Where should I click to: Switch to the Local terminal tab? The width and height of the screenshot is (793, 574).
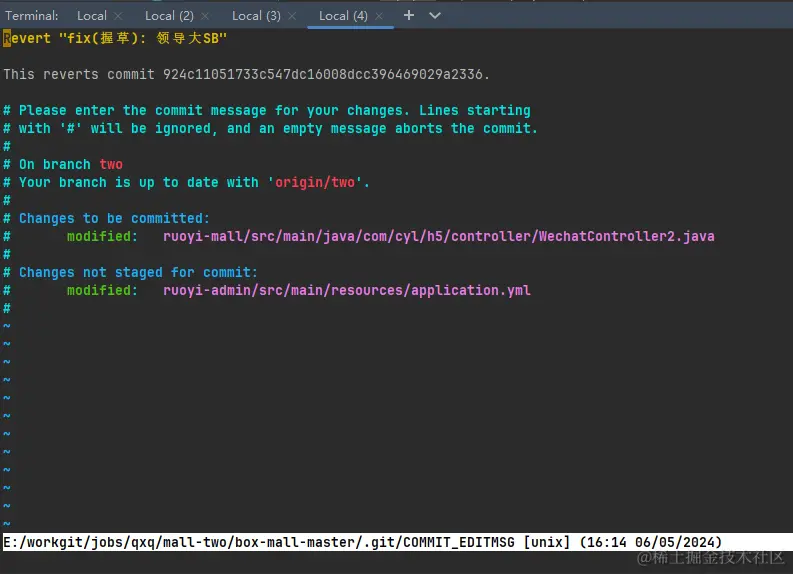pyautogui.click(x=92, y=16)
